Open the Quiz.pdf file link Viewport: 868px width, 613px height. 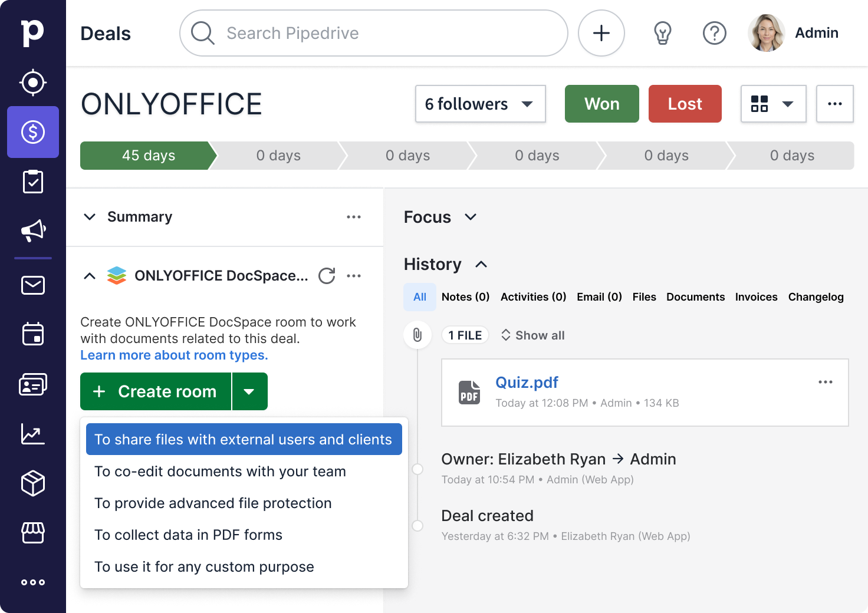click(x=527, y=383)
